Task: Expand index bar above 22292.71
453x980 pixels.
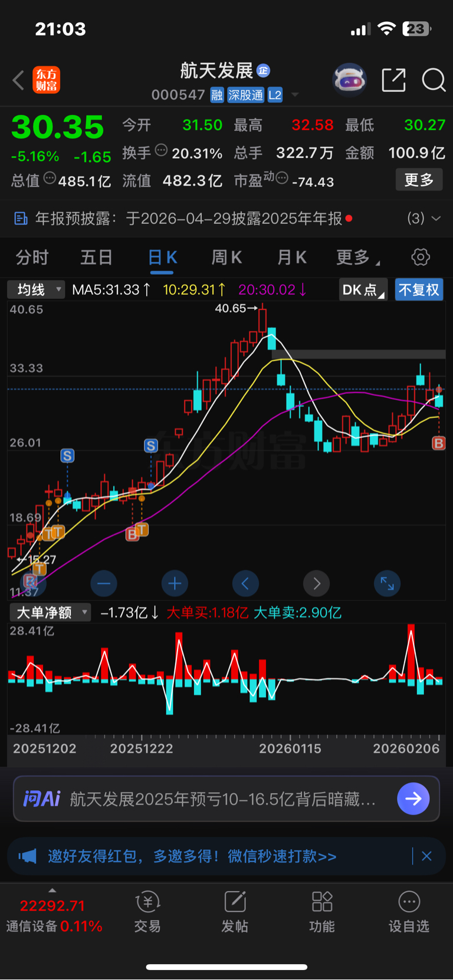Action: (x=52, y=890)
